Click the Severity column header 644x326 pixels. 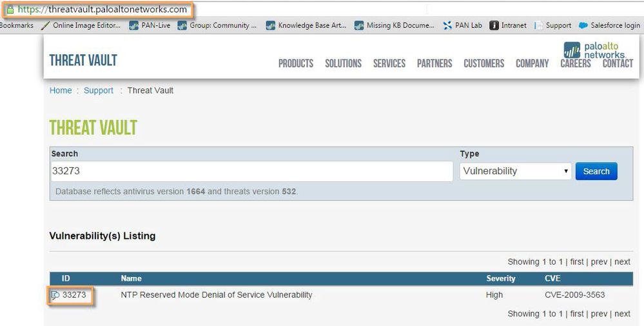coord(501,279)
